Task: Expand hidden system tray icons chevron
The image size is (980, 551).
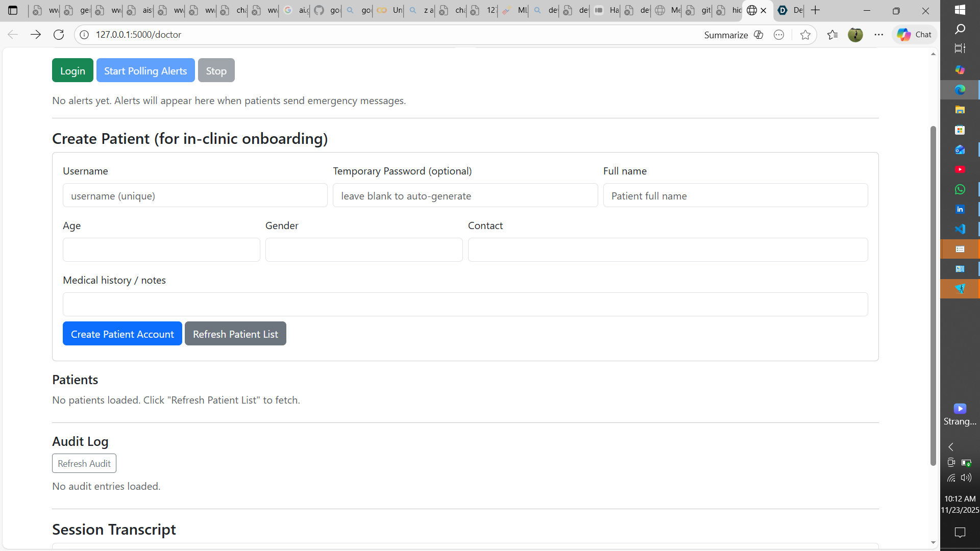Action: [x=950, y=447]
